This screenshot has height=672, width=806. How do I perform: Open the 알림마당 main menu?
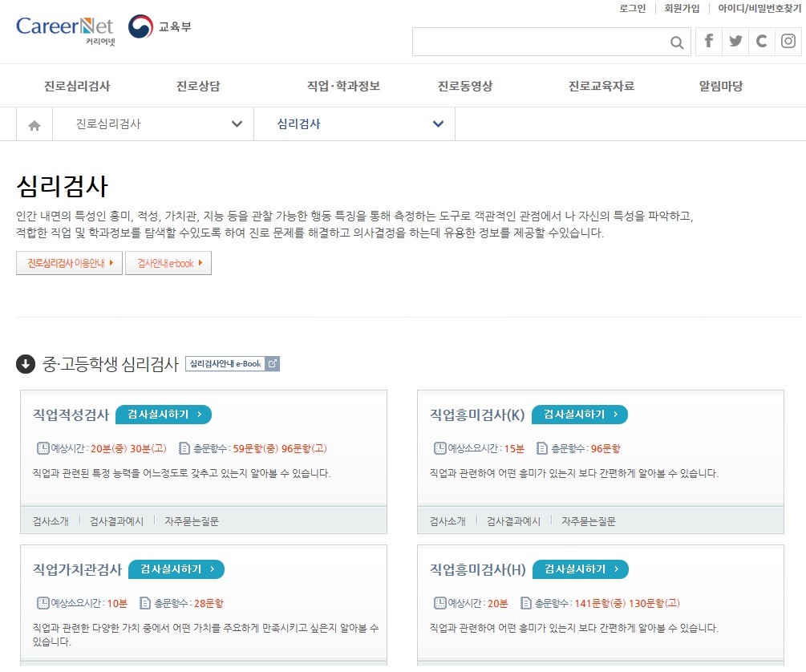coord(721,86)
